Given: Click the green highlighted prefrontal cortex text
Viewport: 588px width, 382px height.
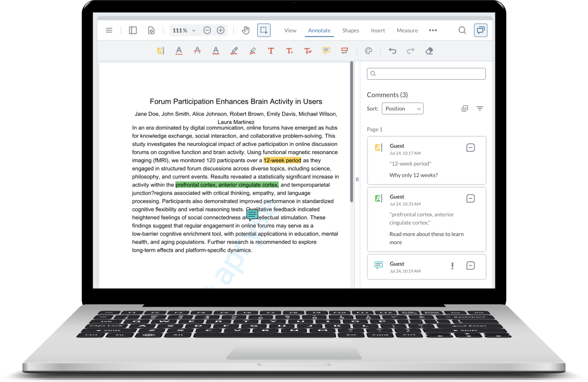Looking at the screenshot, I should click(227, 185).
